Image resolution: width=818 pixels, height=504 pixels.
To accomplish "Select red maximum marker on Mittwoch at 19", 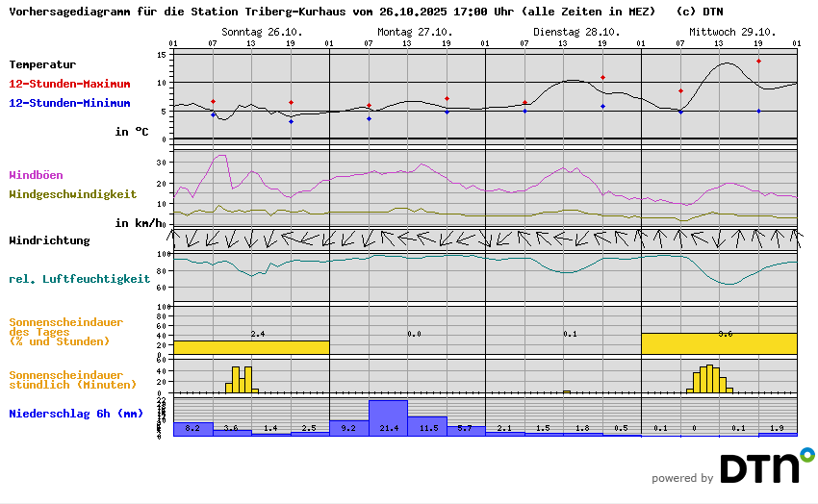I will click(x=758, y=61).
